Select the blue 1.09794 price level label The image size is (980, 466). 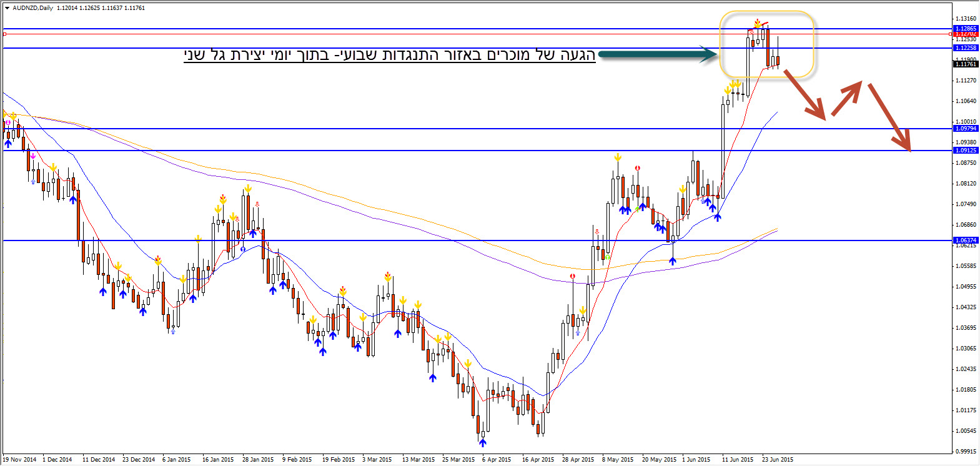(x=966, y=129)
